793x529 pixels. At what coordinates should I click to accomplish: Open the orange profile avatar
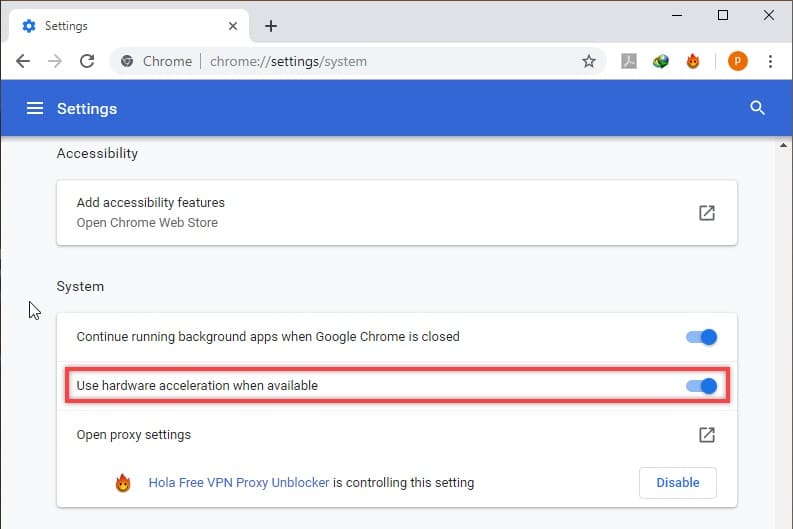(737, 61)
